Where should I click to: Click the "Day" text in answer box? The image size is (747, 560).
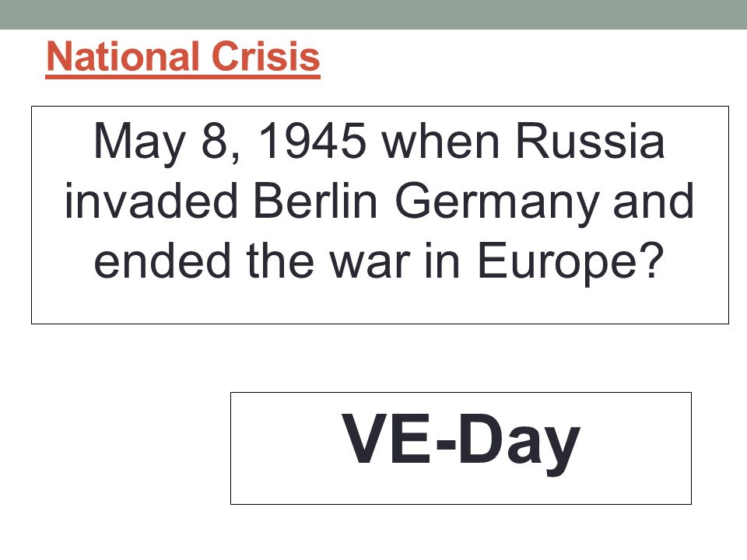519,445
